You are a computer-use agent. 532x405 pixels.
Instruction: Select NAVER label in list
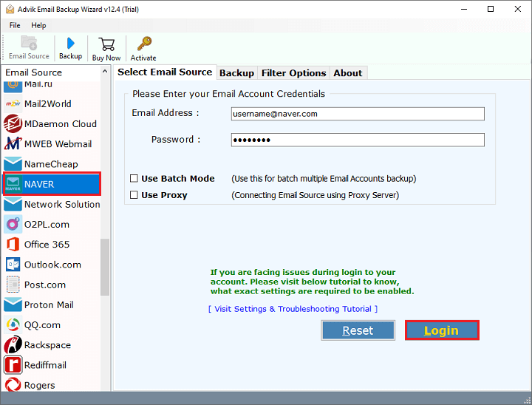[39, 184]
